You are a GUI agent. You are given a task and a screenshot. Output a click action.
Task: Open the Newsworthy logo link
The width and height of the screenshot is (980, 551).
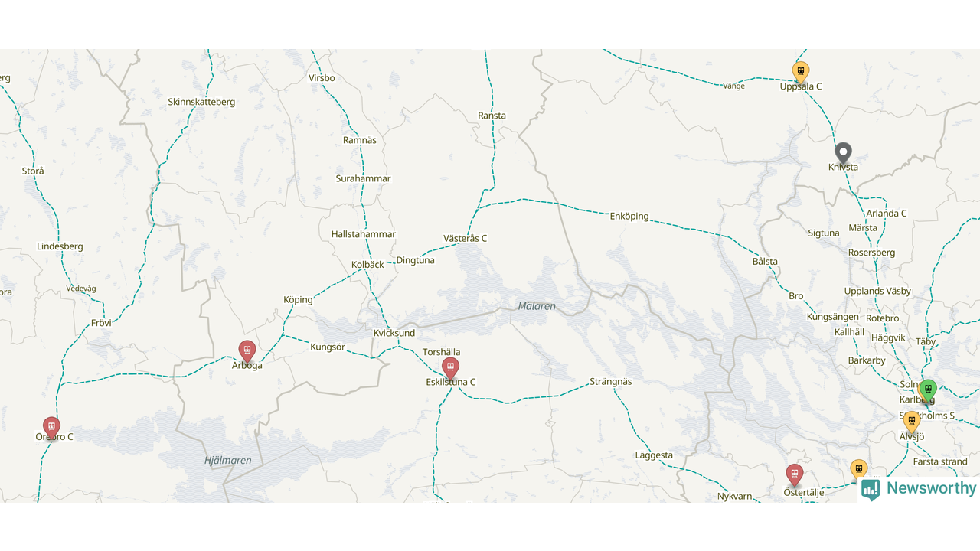(919, 489)
